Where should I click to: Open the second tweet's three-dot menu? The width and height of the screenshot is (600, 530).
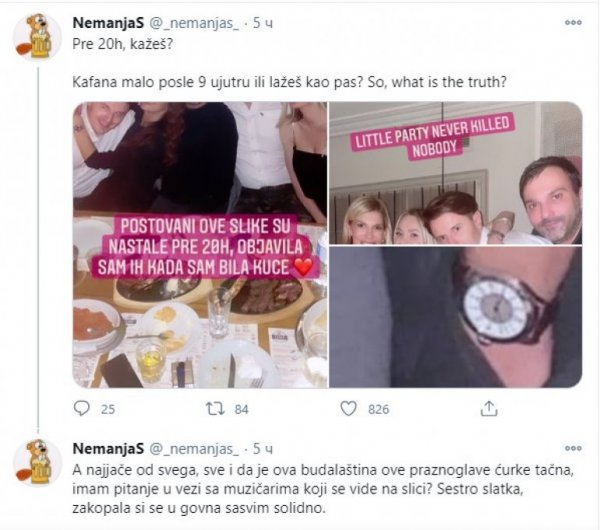(x=573, y=448)
